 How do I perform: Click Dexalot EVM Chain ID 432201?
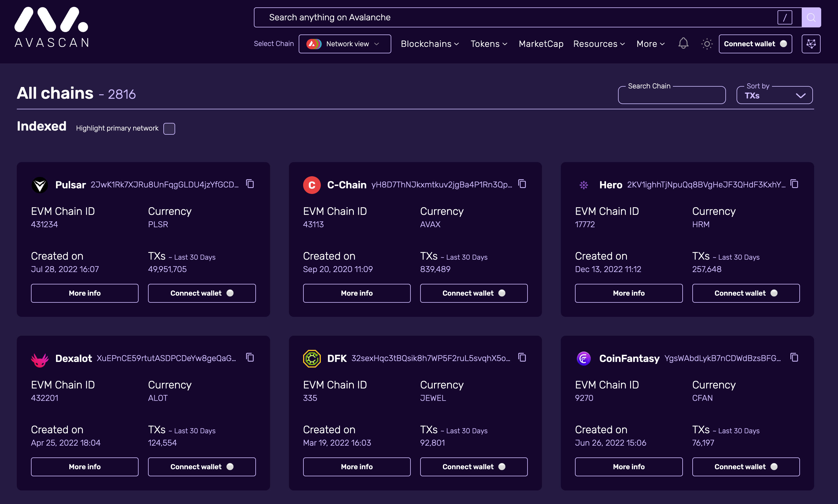pos(45,398)
